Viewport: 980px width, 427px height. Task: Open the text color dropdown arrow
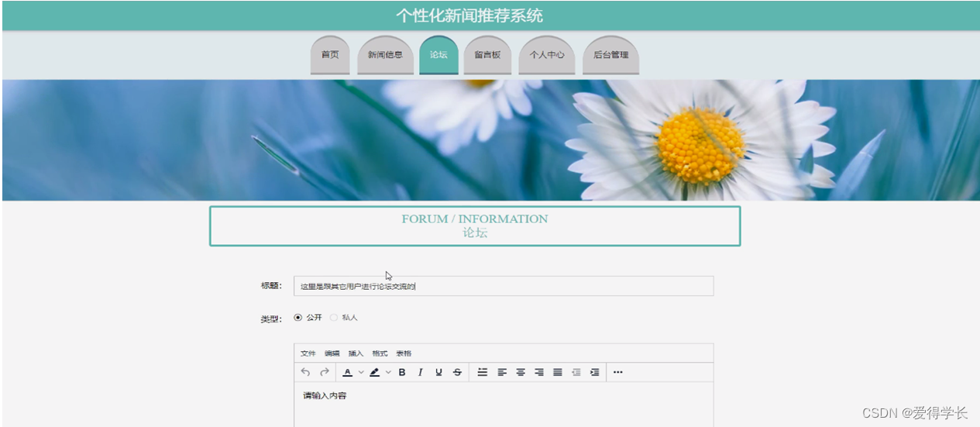pyautogui.click(x=361, y=372)
